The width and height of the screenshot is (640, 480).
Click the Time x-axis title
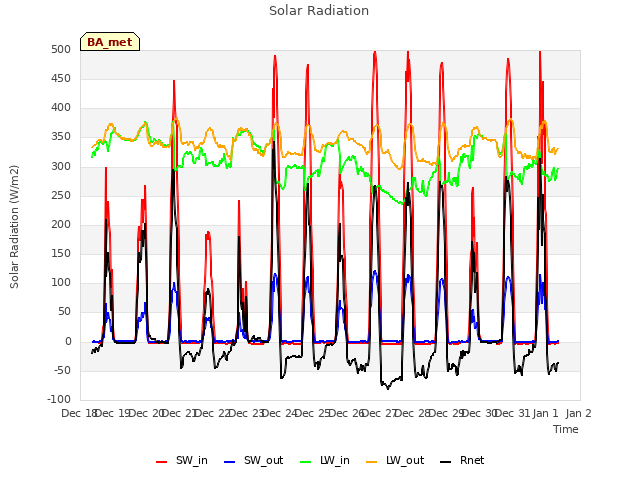(x=566, y=429)
